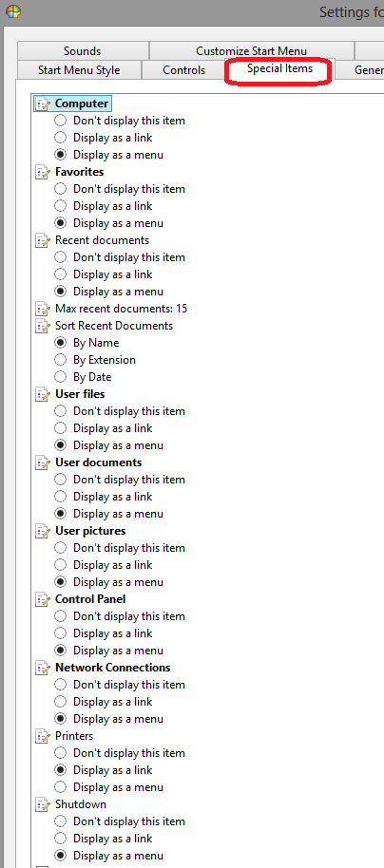Screen dimensions: 384x868
Task: Click the icon next to Recent documents
Action: coord(43,240)
